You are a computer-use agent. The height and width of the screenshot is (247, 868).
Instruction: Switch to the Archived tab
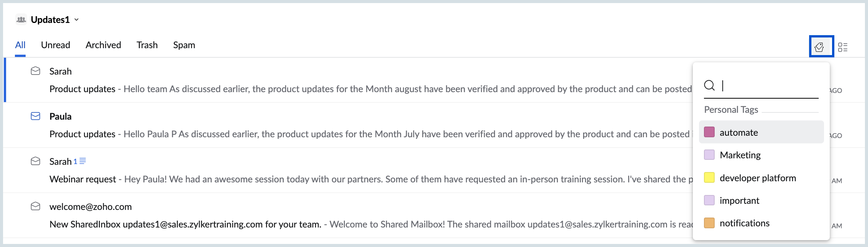[103, 45]
